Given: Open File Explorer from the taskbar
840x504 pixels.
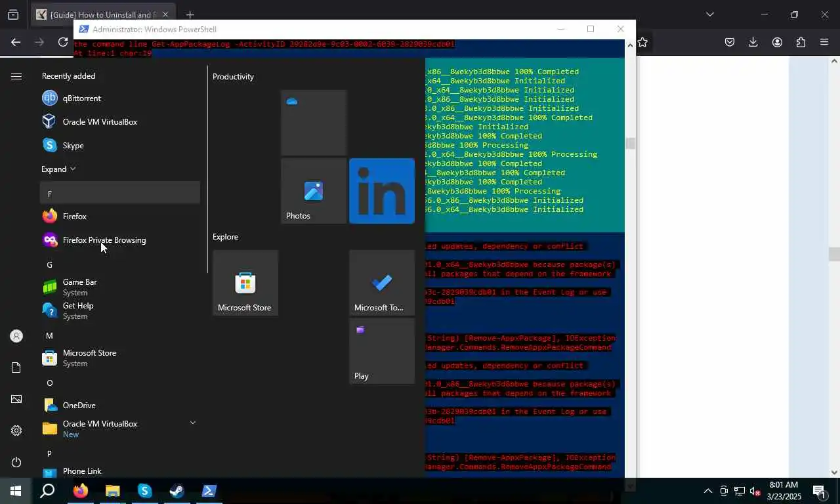Looking at the screenshot, I should 113,491.
